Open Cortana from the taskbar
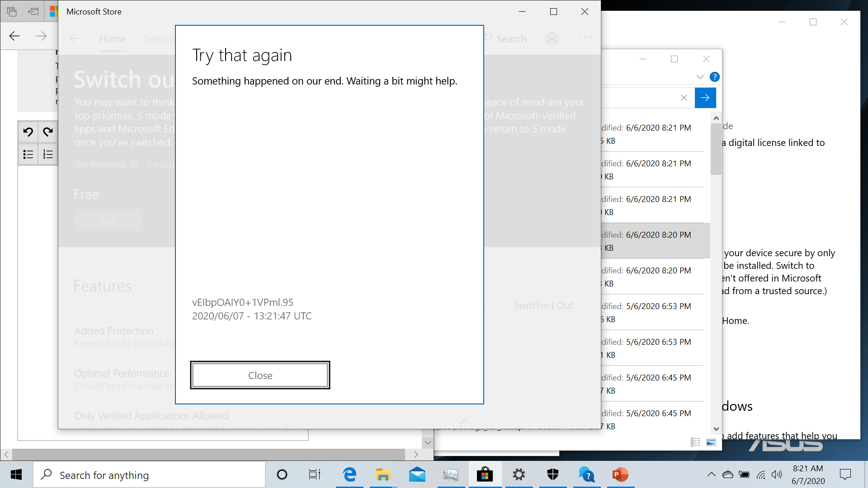This screenshot has width=868, height=488. tap(282, 474)
